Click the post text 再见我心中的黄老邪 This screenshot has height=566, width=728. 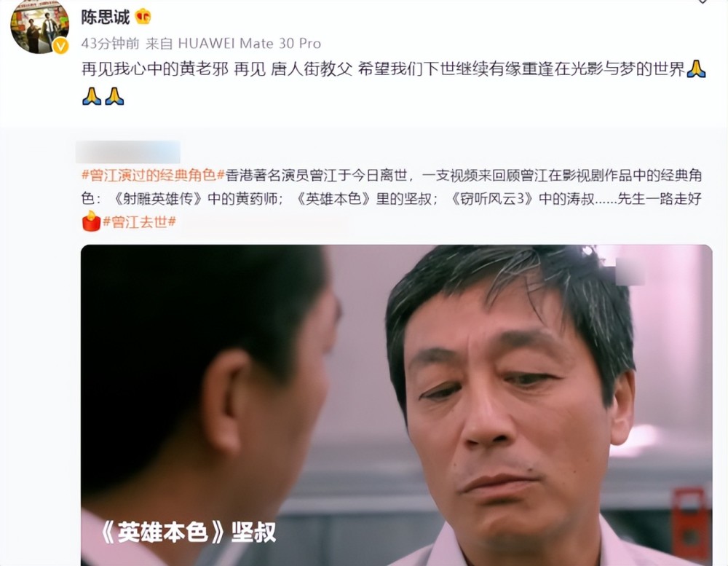point(155,69)
